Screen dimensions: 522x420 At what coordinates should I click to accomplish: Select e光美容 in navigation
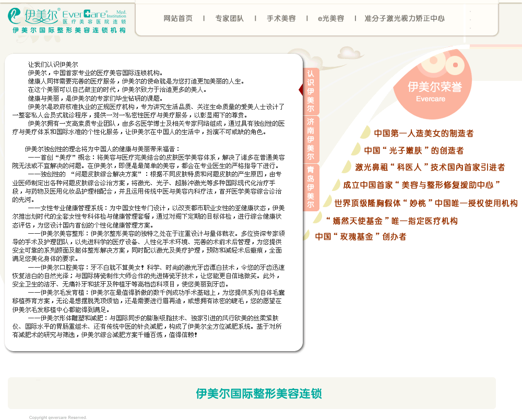pyautogui.click(x=331, y=18)
